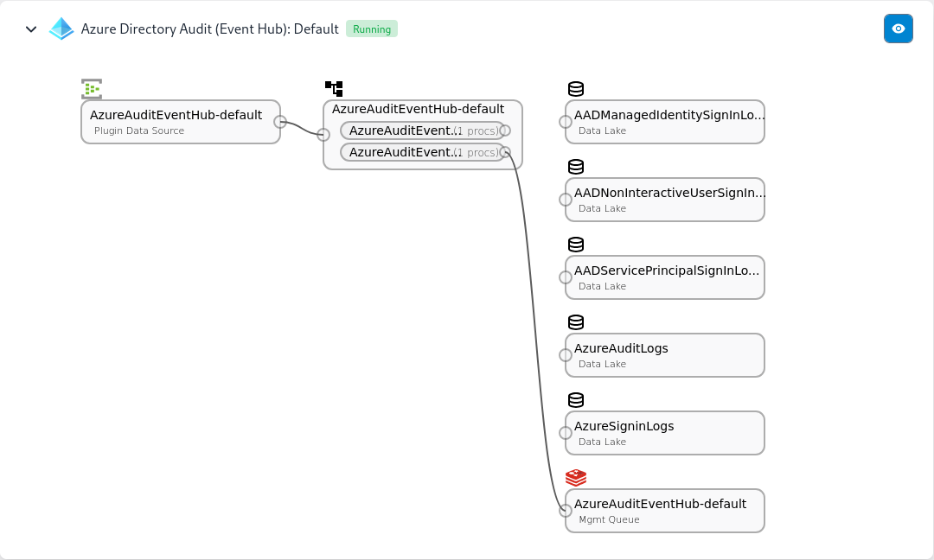Image resolution: width=934 pixels, height=560 pixels.
Task: Toggle the blue eye visibility button
Action: (x=899, y=29)
